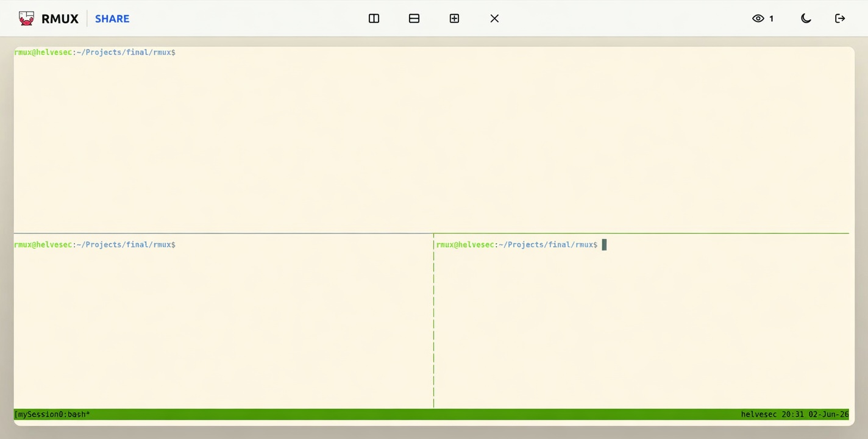
Task: Focus the bottom-left terminal pane prompt
Action: (95, 244)
